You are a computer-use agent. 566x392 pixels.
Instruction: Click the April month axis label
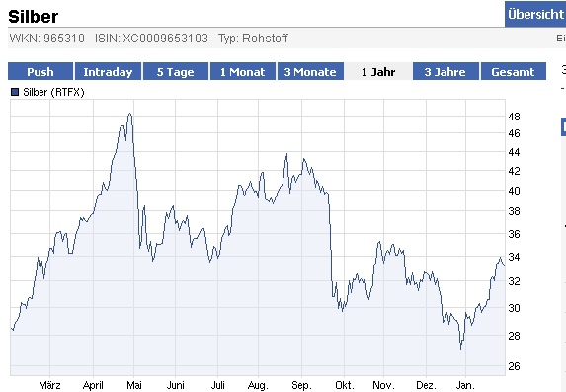coord(93,385)
